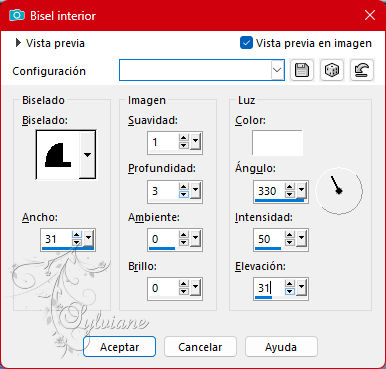Decrease Profundidad with the down arrow
386x369 pixels.
(184, 195)
